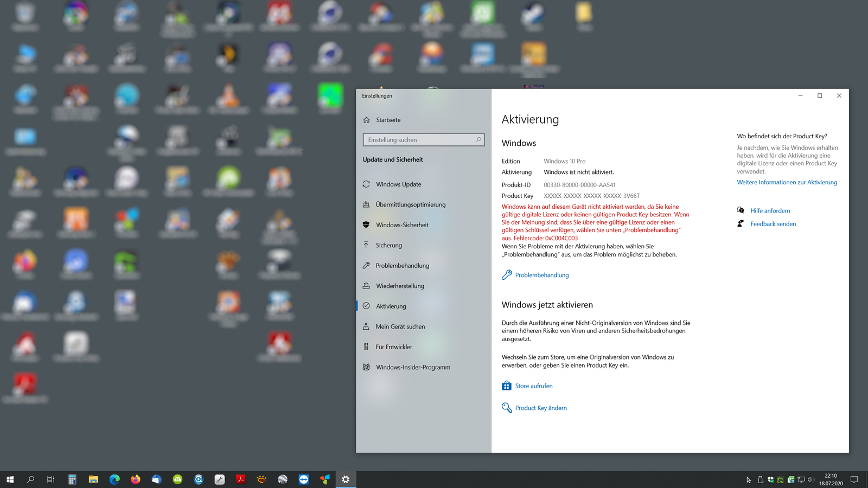868x488 pixels.
Task: Click the Produkt-ID value 00330-80000-00000-AA541
Action: click(579, 185)
